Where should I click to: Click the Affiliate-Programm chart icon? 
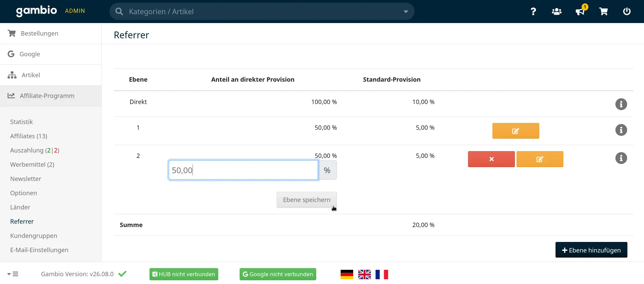(x=11, y=96)
